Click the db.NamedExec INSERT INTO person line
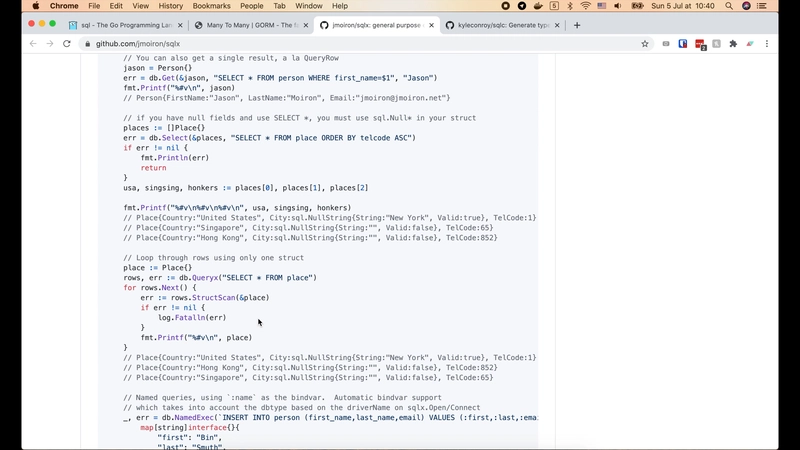The width and height of the screenshot is (800, 450). coord(330,417)
